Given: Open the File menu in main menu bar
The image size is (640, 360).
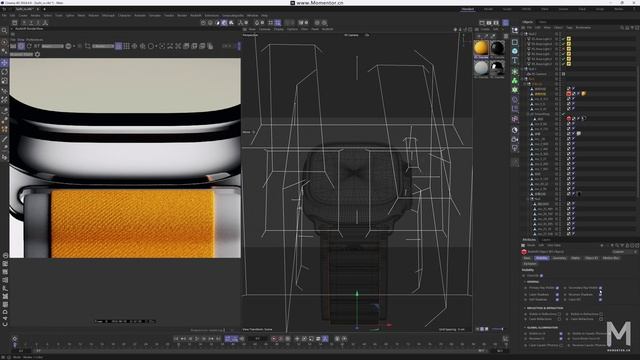Looking at the screenshot, I should click(4, 16).
